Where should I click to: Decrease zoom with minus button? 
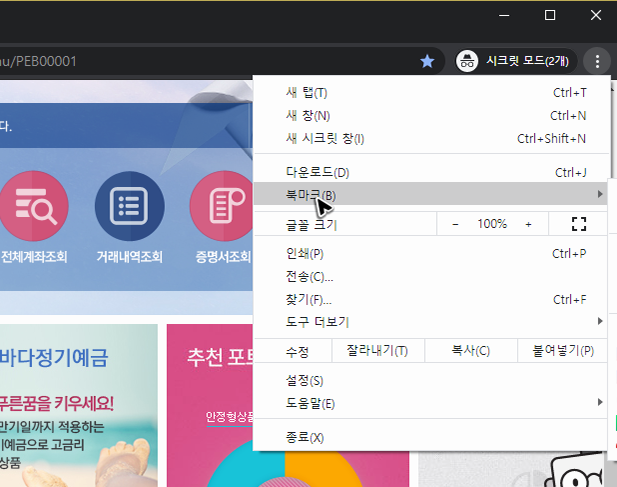pos(455,224)
